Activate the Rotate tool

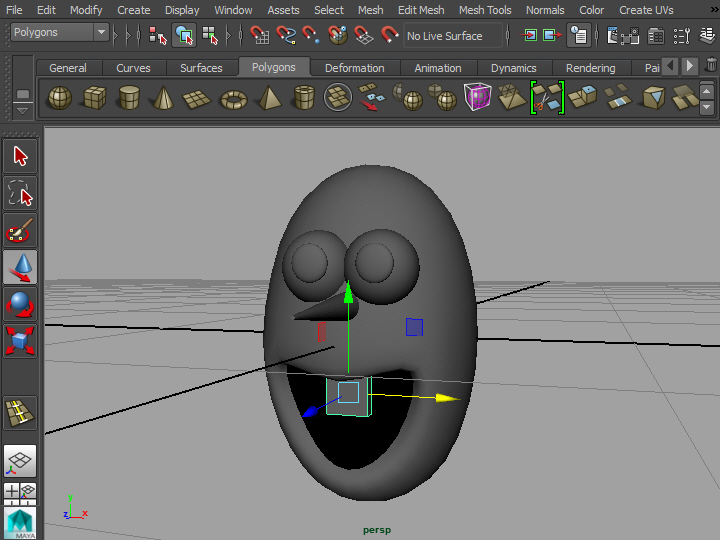(20, 303)
